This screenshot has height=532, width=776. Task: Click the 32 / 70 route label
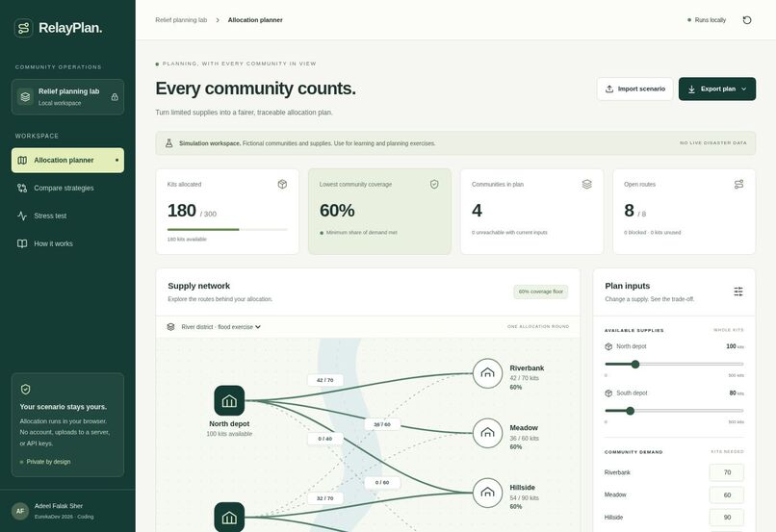(325, 498)
